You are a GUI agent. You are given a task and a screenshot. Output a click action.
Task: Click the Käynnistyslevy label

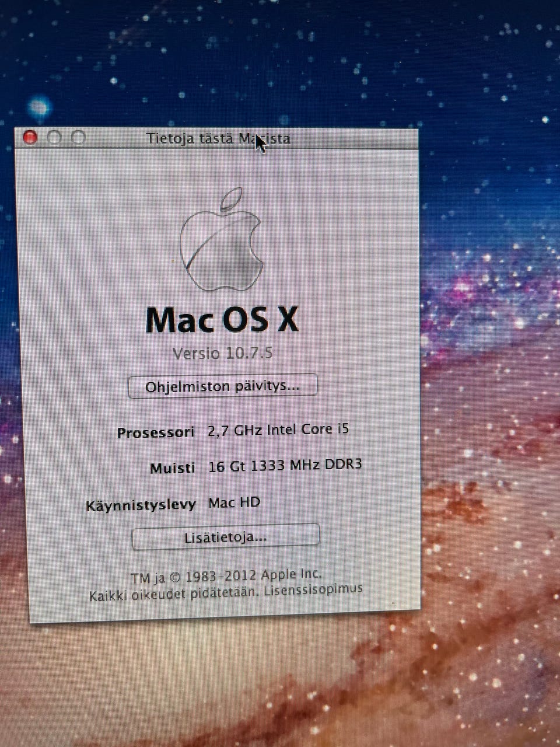[x=141, y=505]
